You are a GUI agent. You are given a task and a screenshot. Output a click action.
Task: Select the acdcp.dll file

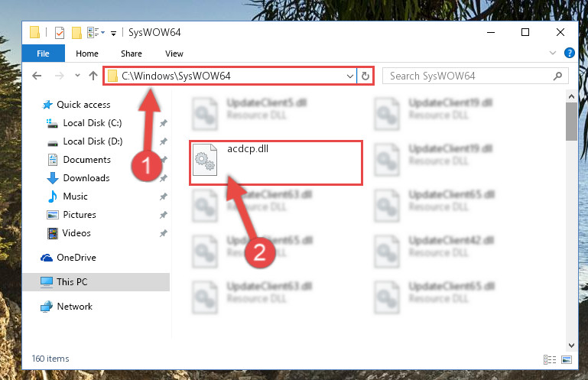tap(276, 163)
